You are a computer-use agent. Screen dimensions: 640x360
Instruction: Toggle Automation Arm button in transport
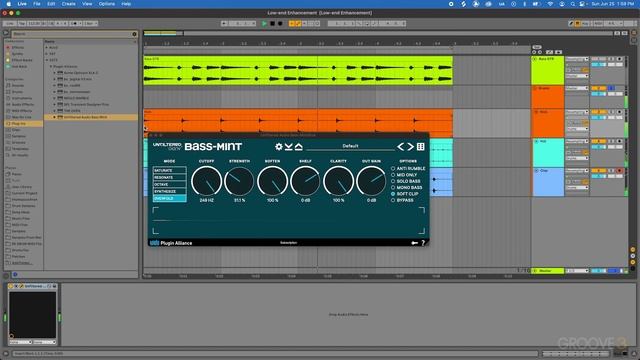tap(298, 24)
